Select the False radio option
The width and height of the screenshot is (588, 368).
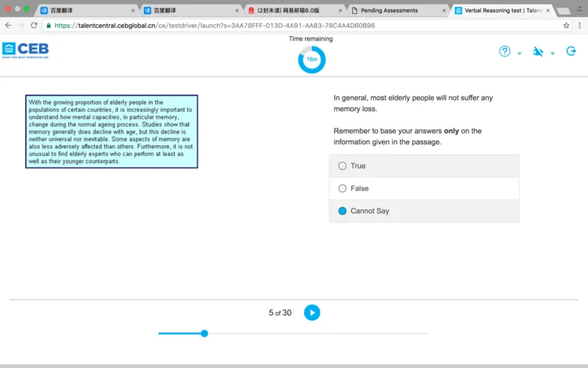pos(343,188)
